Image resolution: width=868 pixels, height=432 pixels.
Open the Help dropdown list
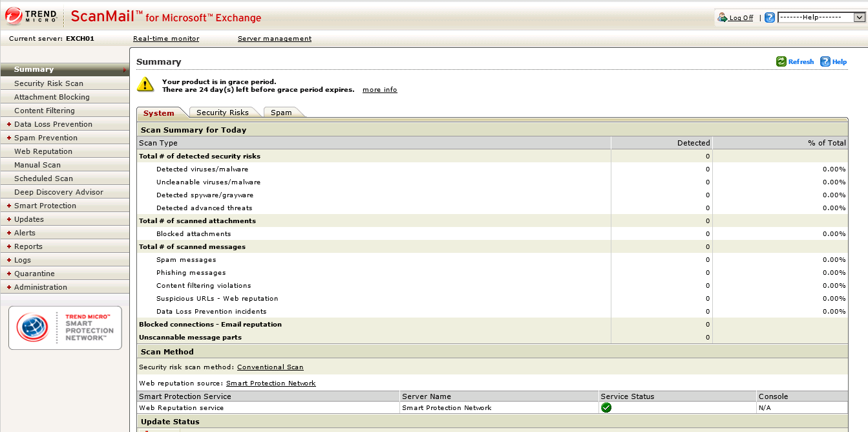821,17
